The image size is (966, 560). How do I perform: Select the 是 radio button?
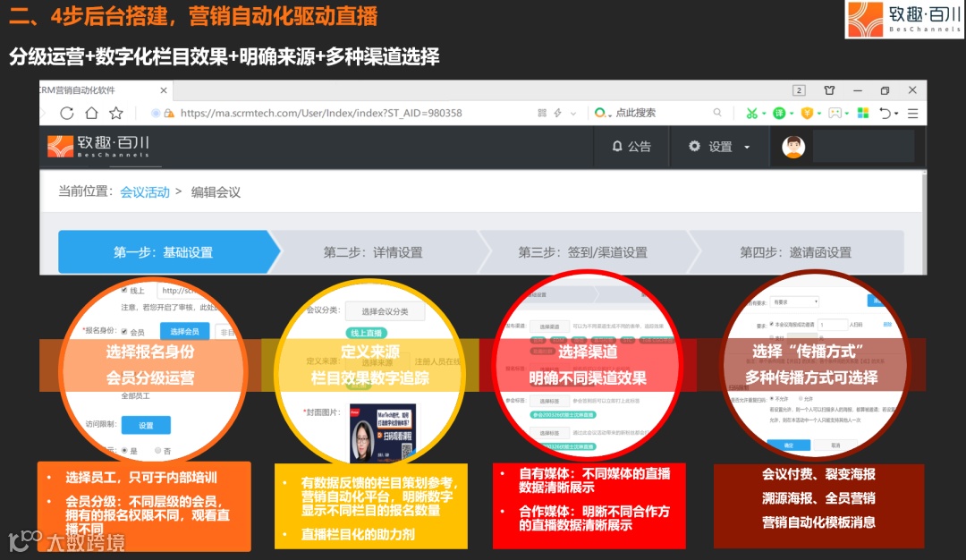pyautogui.click(x=124, y=450)
